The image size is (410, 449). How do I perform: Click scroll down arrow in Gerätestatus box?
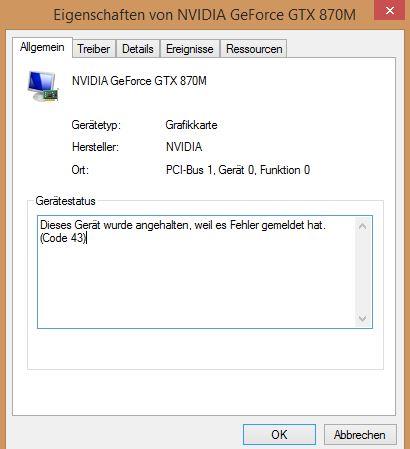pos(363,318)
